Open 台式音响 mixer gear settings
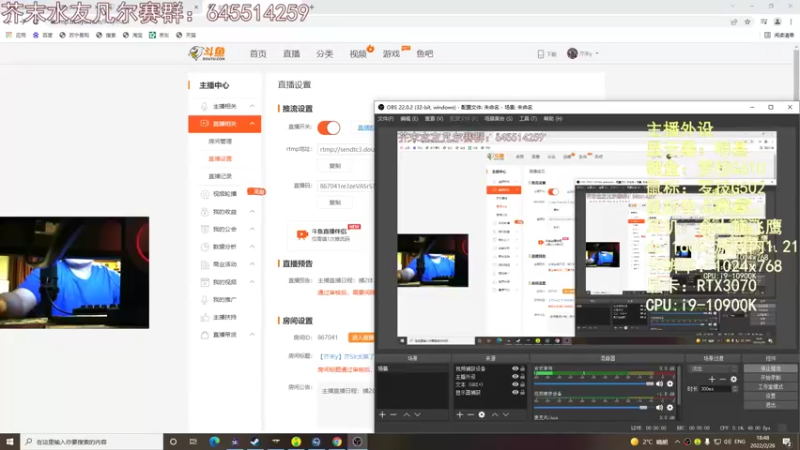Image resolution: width=800 pixels, height=450 pixels. coord(670,384)
